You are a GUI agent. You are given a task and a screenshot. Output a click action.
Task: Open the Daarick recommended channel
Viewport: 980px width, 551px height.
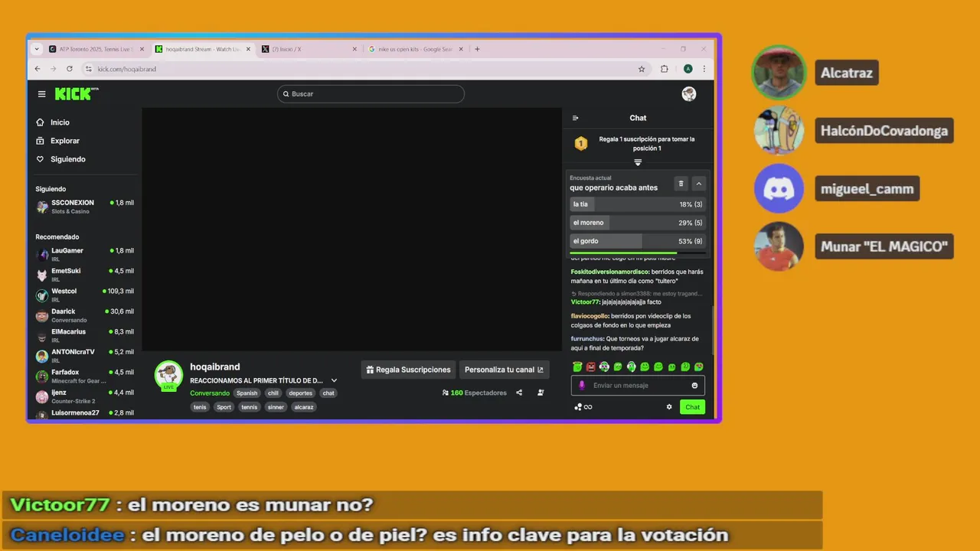(84, 315)
